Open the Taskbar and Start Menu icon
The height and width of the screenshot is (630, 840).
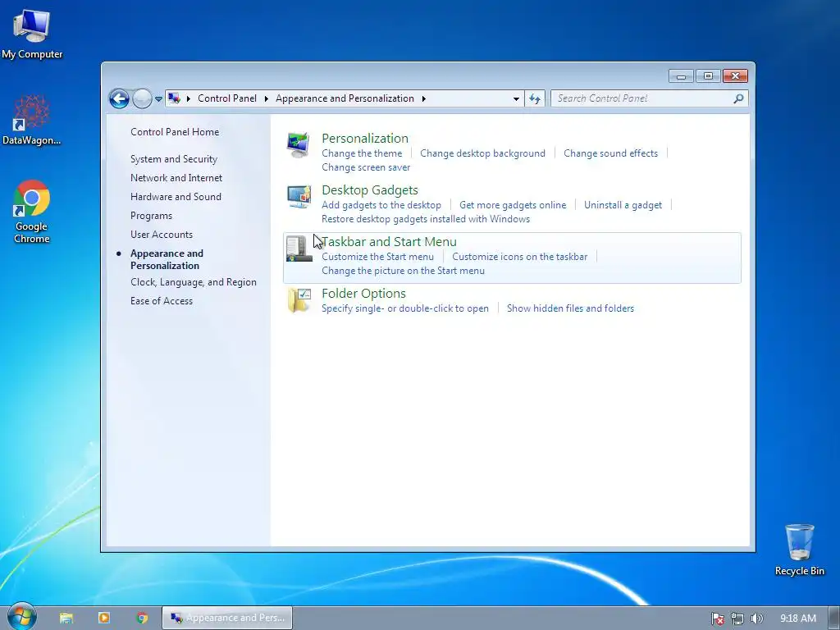[299, 248]
